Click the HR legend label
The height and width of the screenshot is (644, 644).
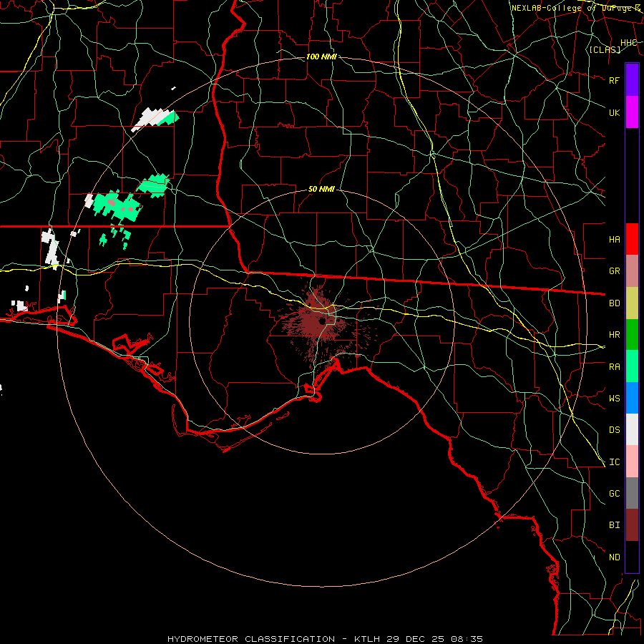pos(614,335)
